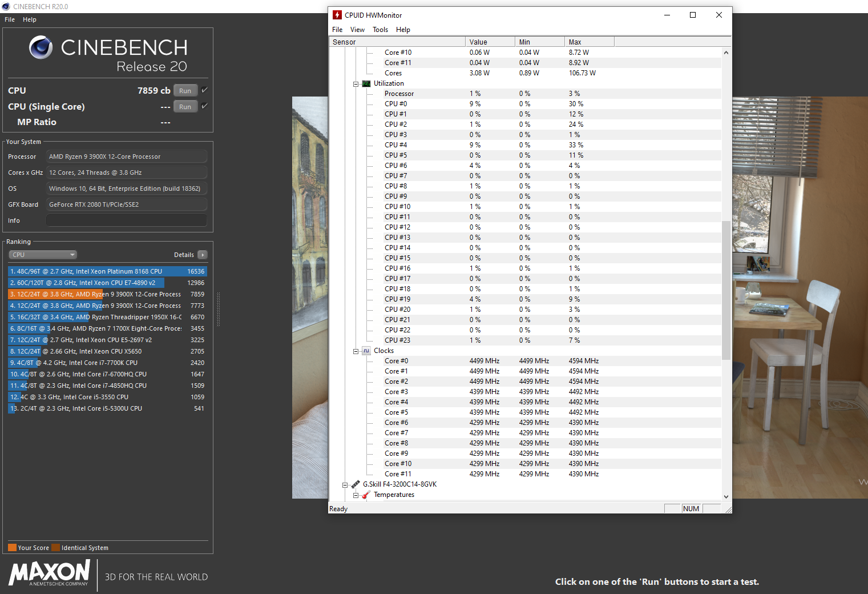This screenshot has height=594, width=868.
Task: Select the Core #10 power row
Action: click(x=526, y=53)
